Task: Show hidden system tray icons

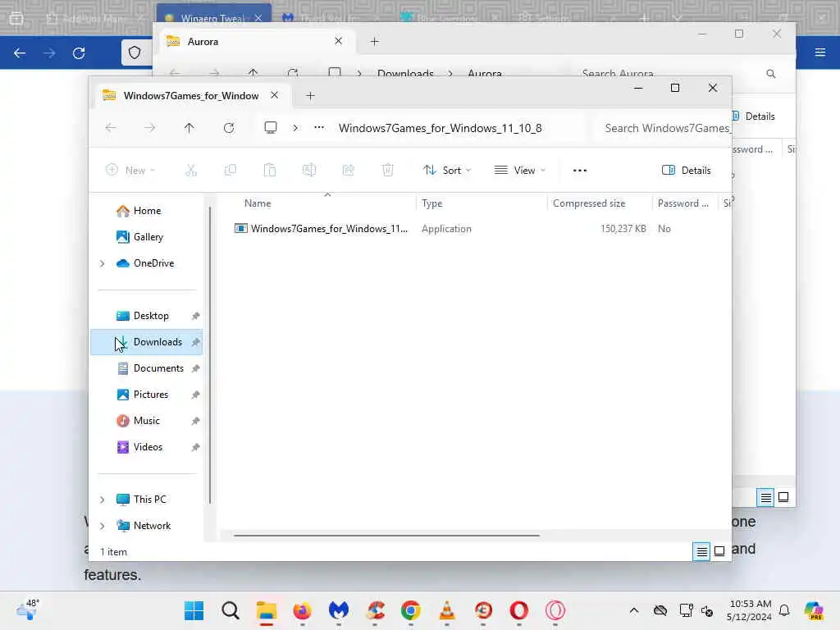Action: [x=634, y=610]
